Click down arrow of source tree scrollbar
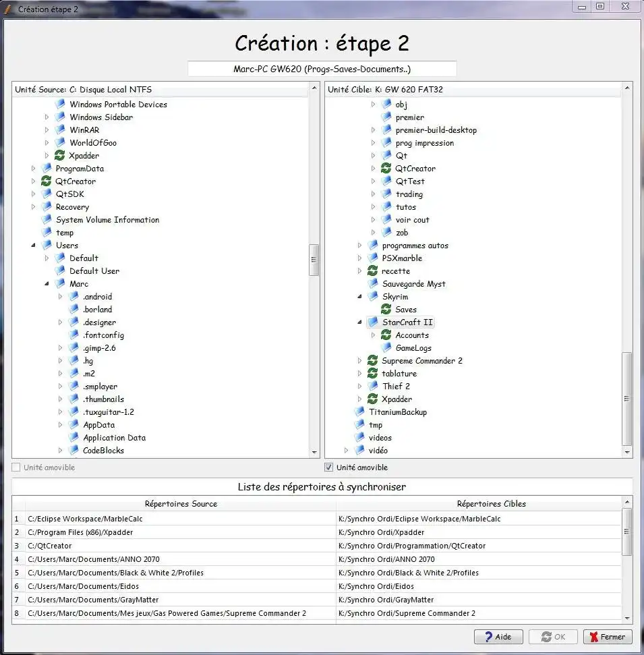This screenshot has height=655, width=644. click(314, 453)
